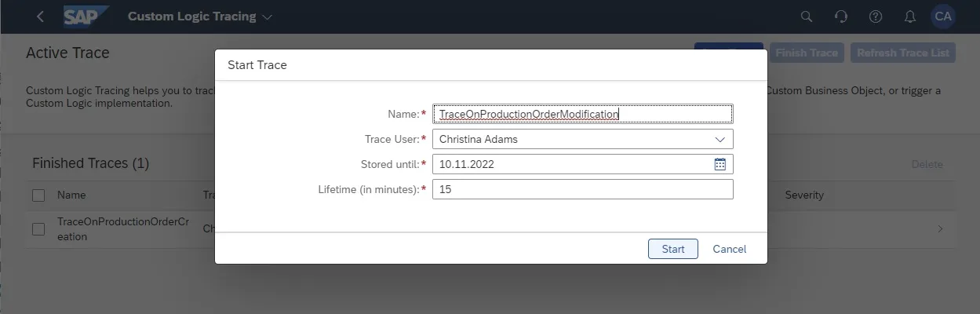The image size is (980, 314).
Task: Click the Lifetime in minutes field
Action: point(582,189)
